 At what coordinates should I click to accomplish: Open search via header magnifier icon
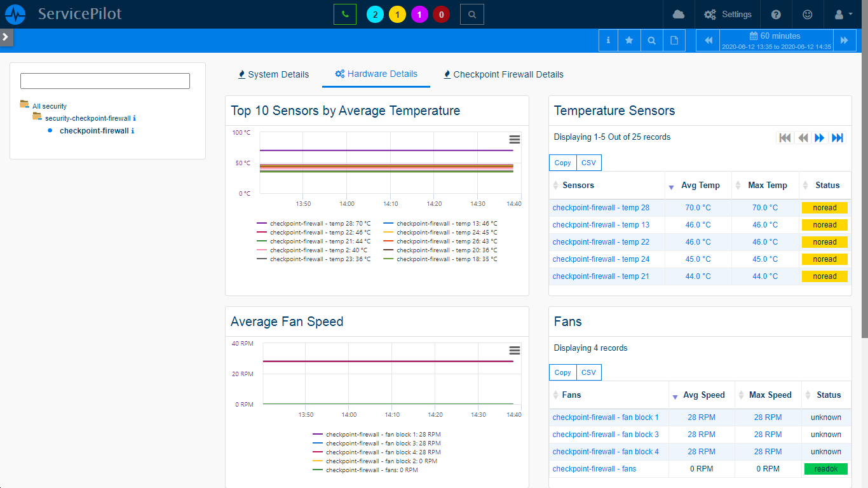[471, 14]
